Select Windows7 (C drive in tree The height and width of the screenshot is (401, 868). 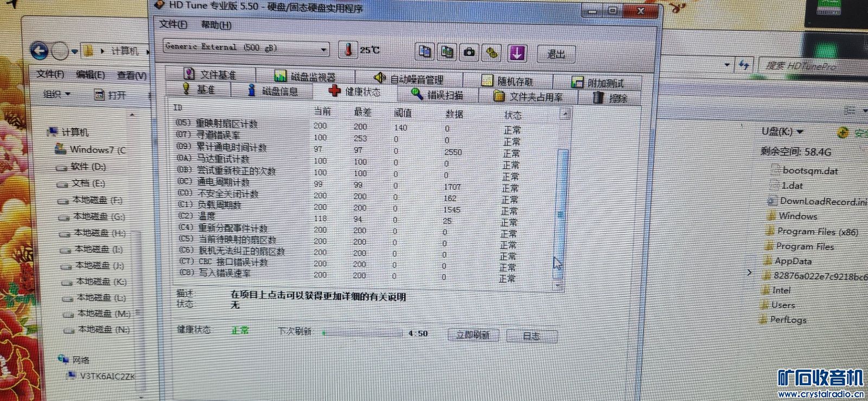click(x=91, y=149)
